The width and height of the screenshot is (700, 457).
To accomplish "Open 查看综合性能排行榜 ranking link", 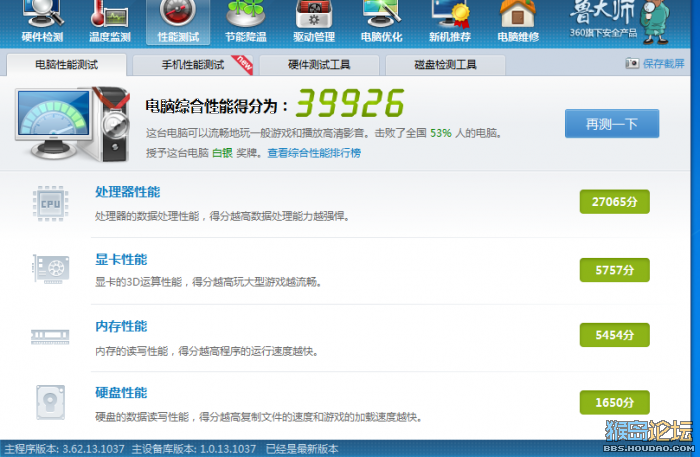I will tap(314, 153).
